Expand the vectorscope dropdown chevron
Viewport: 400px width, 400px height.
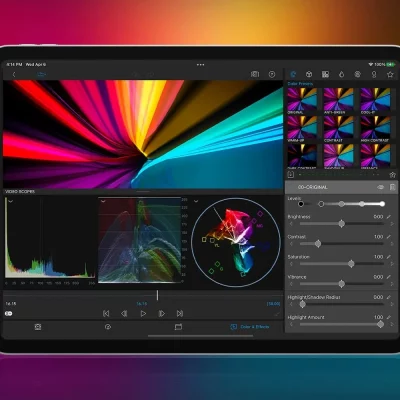coord(196,201)
